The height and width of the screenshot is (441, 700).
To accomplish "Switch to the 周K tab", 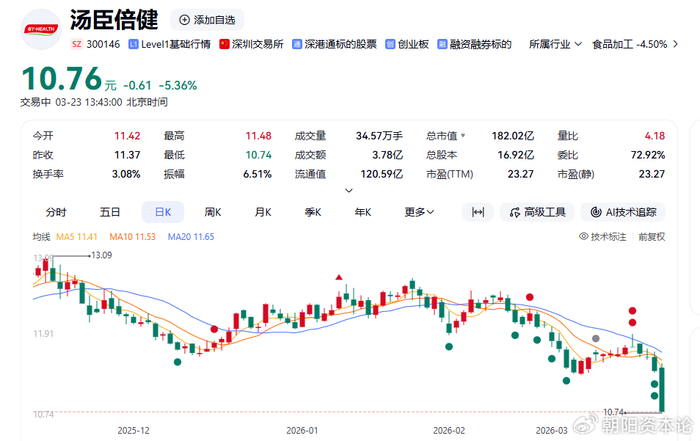I will [x=212, y=212].
